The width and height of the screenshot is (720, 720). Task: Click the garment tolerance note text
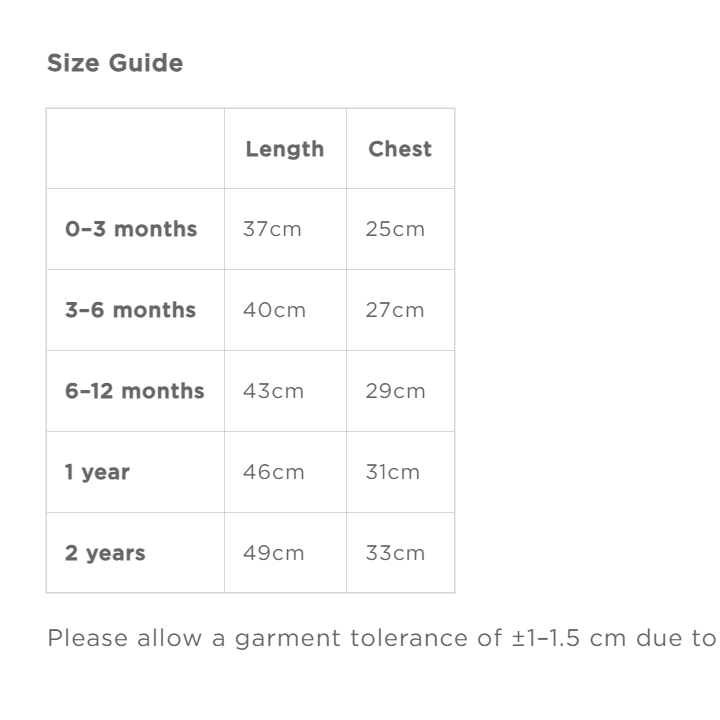click(382, 638)
